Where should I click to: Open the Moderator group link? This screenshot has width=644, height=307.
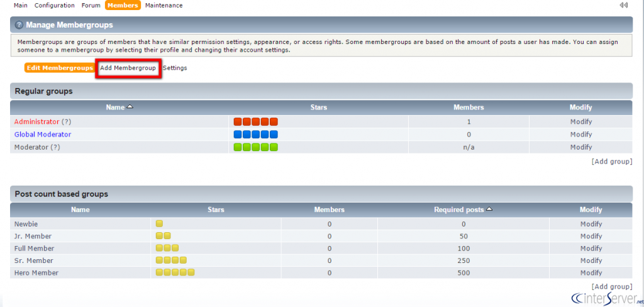click(x=31, y=147)
